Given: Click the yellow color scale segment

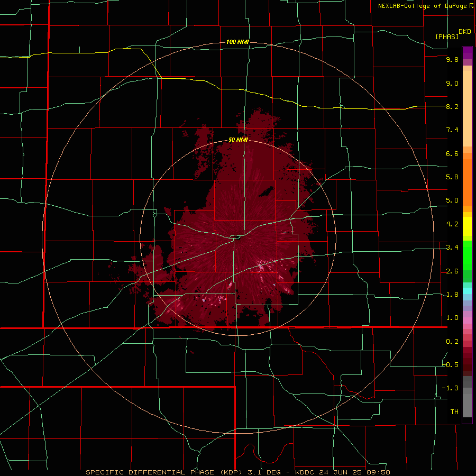Looking at the screenshot, I should [x=467, y=226].
